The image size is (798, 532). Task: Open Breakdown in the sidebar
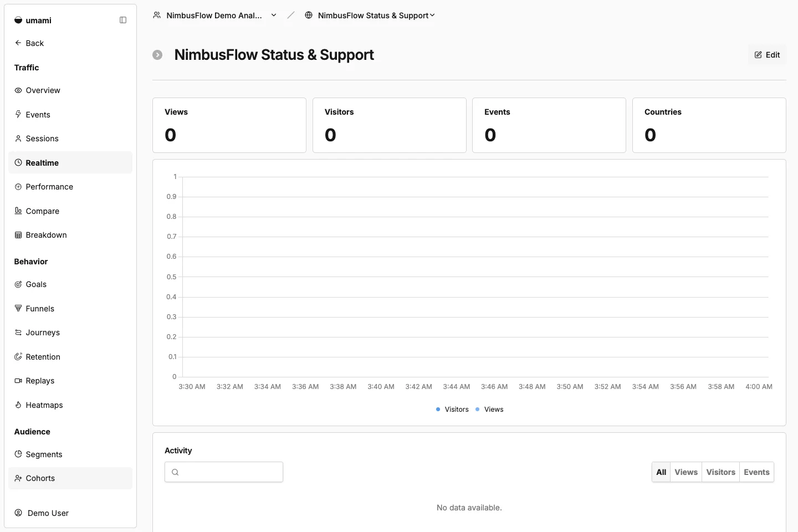(x=70, y=235)
